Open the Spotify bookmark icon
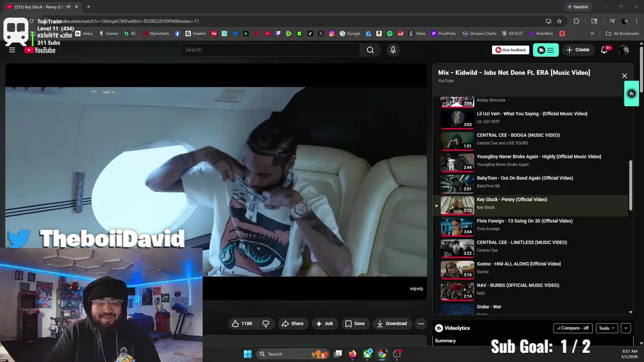Screen dimensions: 644x362 pos(390,34)
